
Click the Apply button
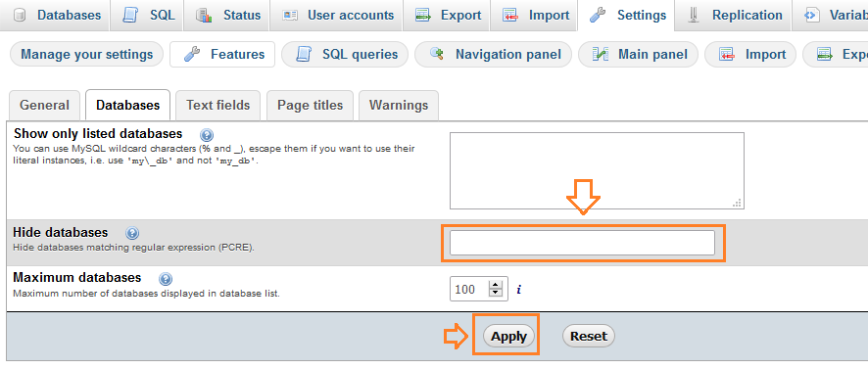(508, 336)
